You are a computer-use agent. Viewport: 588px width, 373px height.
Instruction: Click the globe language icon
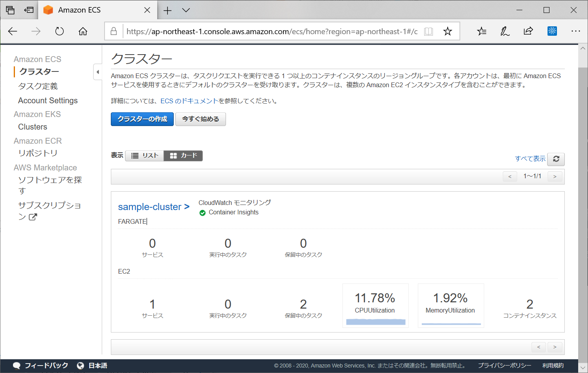(x=81, y=366)
